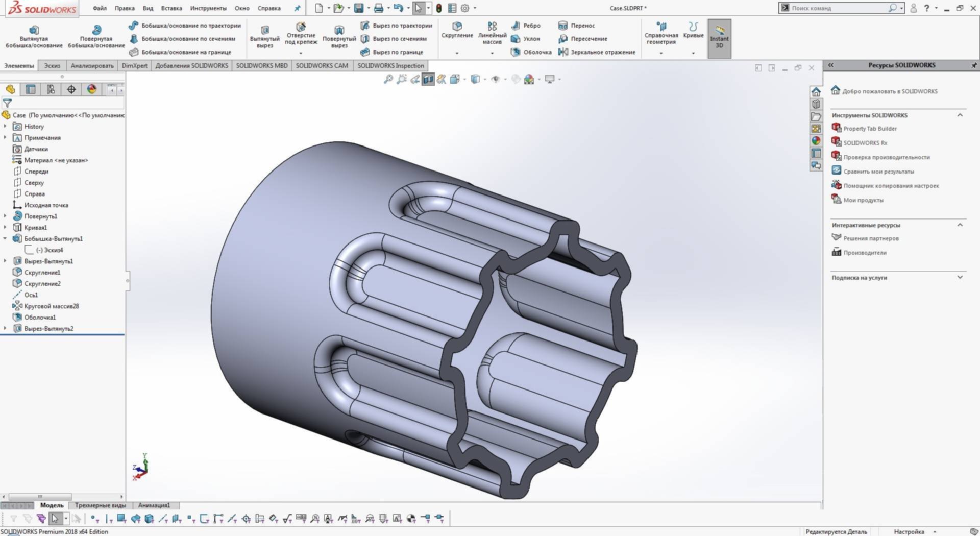
Task: Open Property Tab Builder link
Action: (x=870, y=129)
